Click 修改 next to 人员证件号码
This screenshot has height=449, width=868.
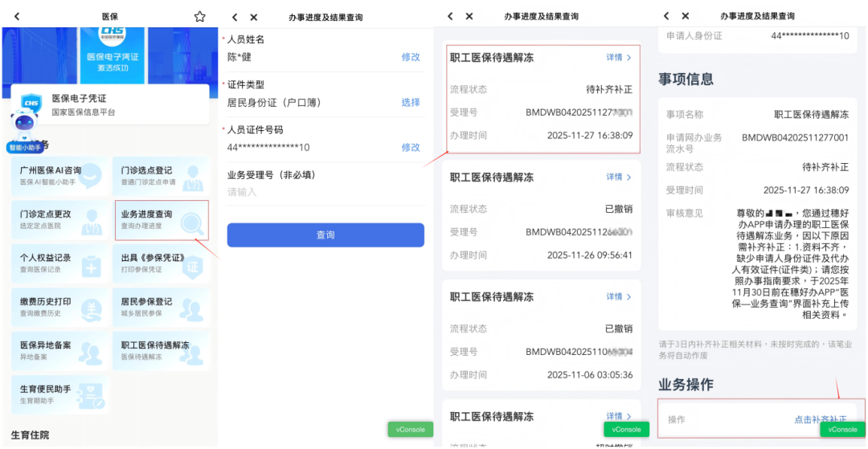[x=410, y=147]
